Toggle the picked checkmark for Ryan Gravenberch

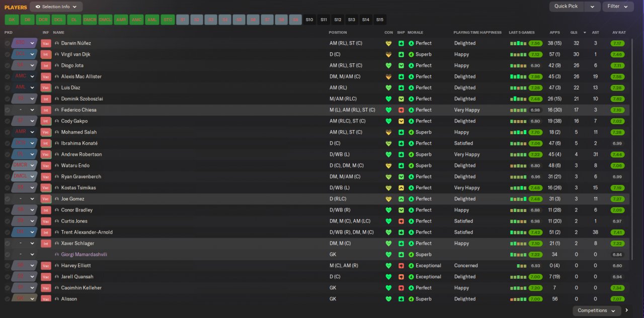point(7,176)
